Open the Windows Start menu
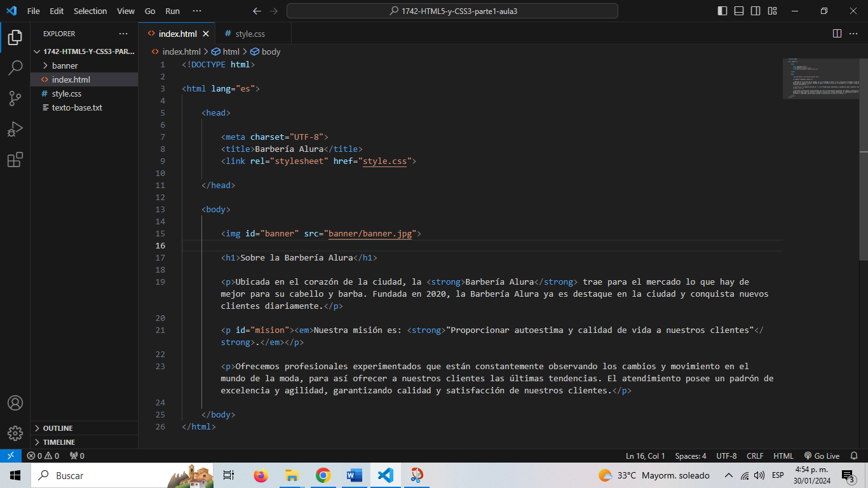Viewport: 868px width, 488px height. [x=15, y=475]
